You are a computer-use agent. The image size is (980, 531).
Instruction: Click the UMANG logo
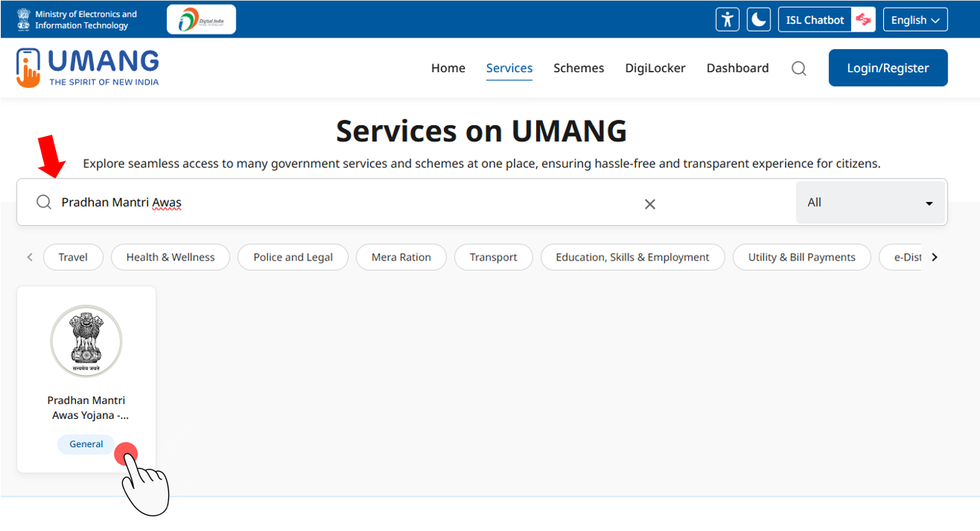click(x=86, y=68)
